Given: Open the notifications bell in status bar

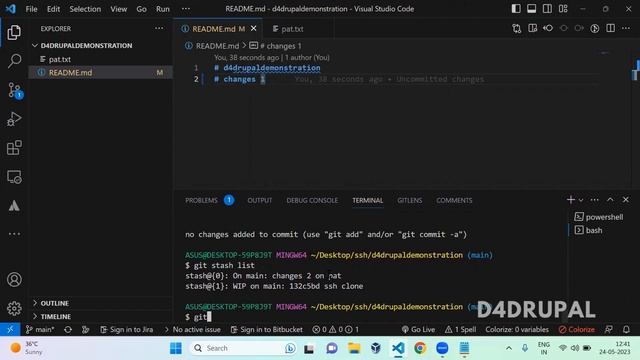Looking at the screenshot, I should 626,329.
